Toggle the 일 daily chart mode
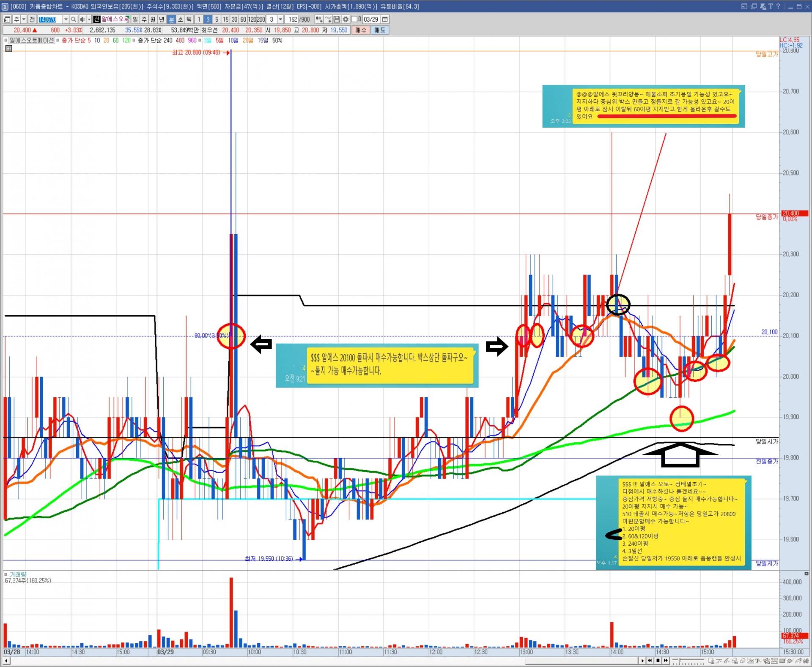The image size is (812, 667). point(135,19)
